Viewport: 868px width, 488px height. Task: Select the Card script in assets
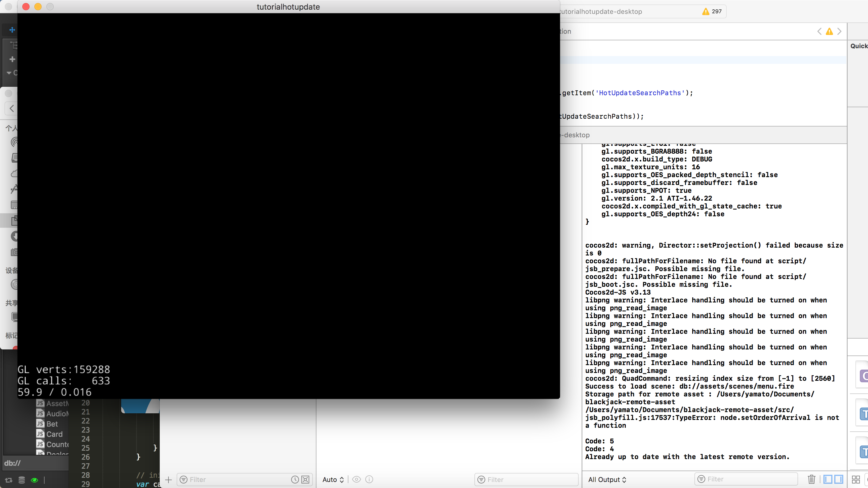pyautogui.click(x=54, y=434)
